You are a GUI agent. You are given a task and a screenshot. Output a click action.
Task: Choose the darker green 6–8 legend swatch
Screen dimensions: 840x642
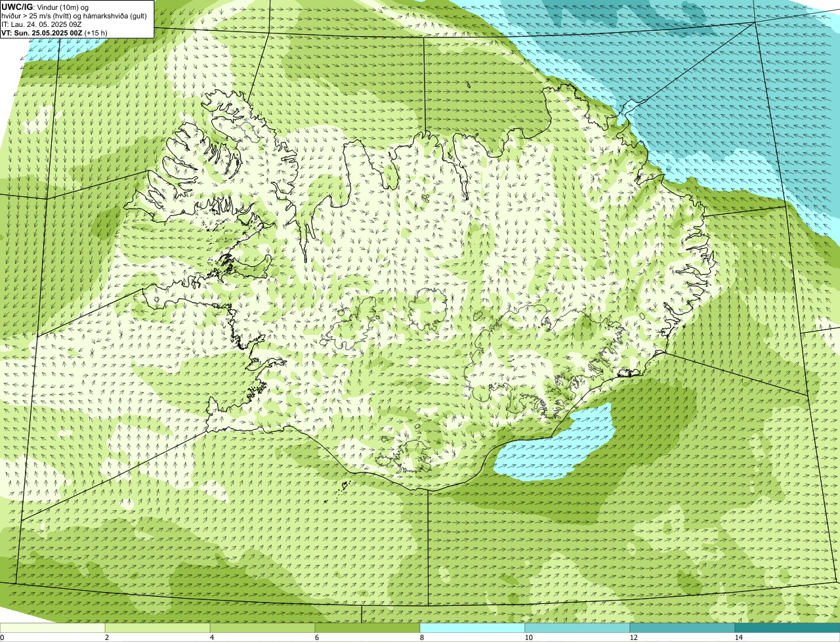367,628
